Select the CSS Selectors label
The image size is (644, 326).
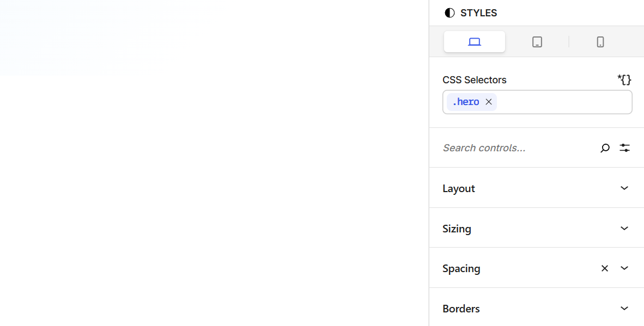point(474,79)
